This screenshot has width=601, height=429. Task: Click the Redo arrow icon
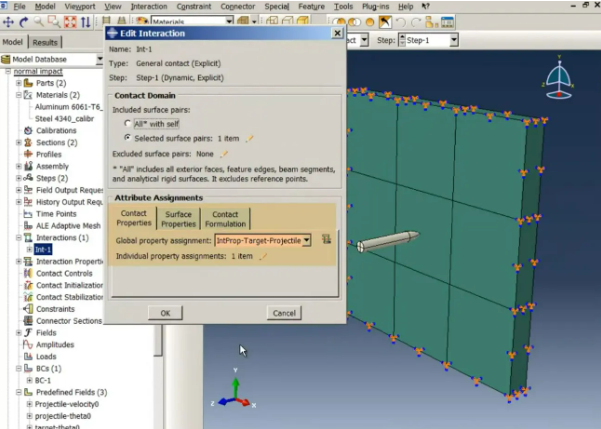pos(416,22)
